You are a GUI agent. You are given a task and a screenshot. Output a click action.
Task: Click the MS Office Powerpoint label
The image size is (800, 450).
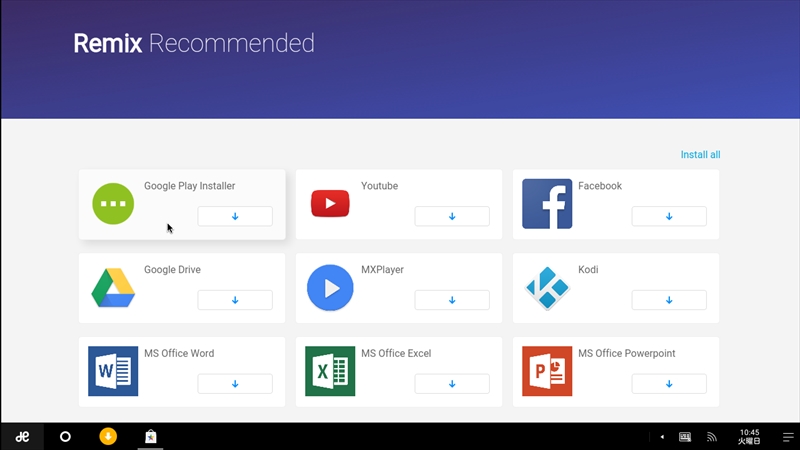click(x=627, y=354)
